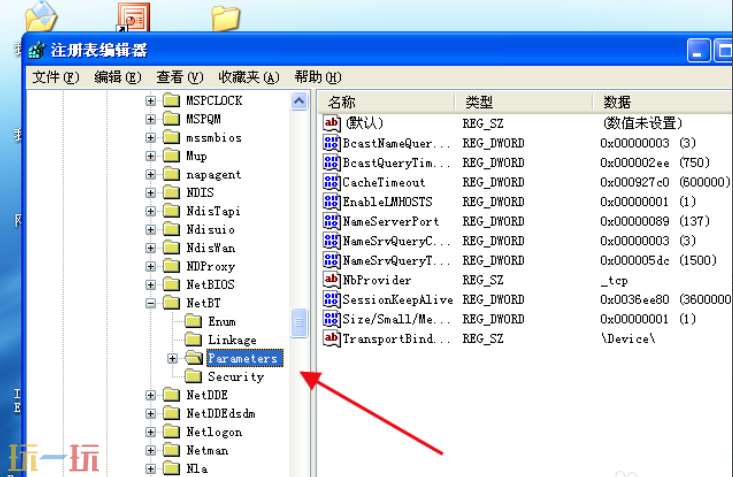Click the BcastNameQuer... DWORD icon
This screenshot has height=477, width=733.
click(x=331, y=143)
